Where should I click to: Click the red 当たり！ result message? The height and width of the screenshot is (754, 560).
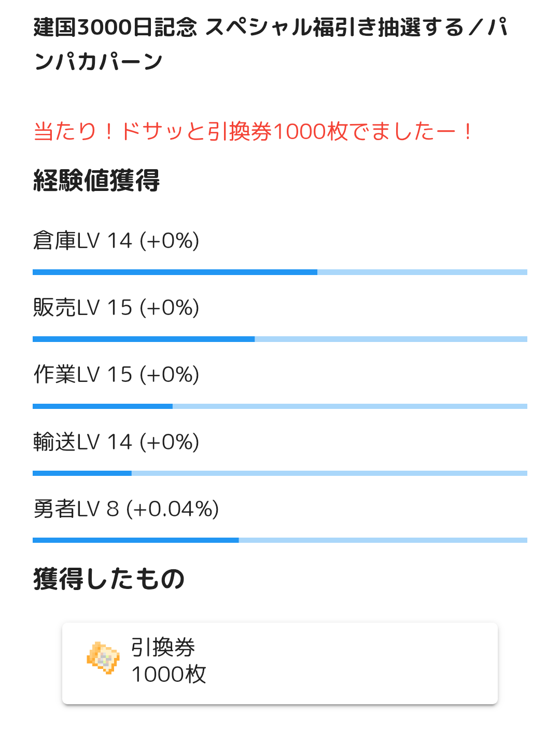tap(253, 131)
